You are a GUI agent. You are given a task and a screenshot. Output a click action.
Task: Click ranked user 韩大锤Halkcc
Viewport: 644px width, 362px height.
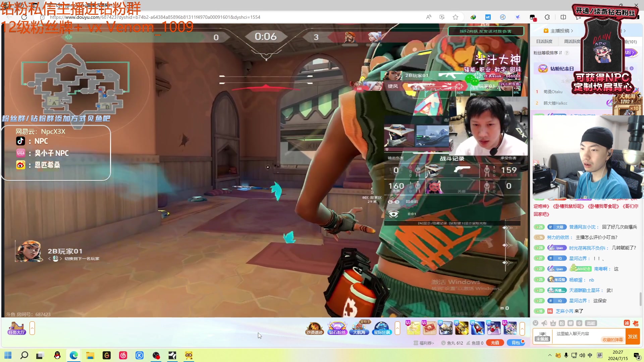click(555, 103)
